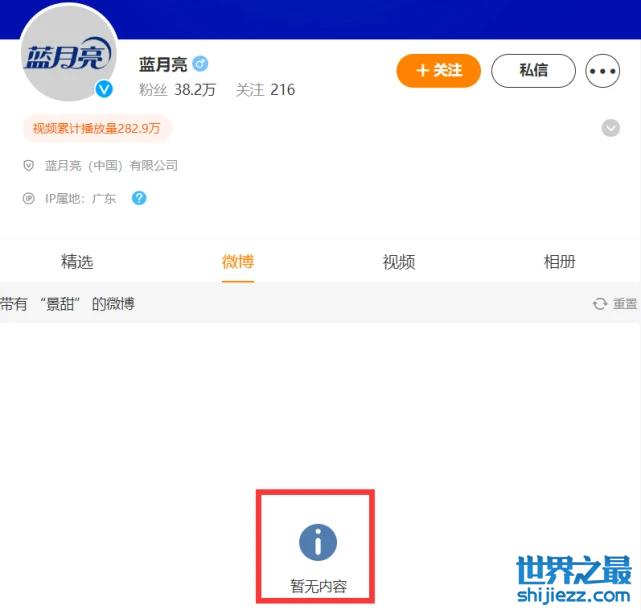Click the blue question mark help icon
The height and width of the screenshot is (610, 641).
pyautogui.click(x=139, y=198)
